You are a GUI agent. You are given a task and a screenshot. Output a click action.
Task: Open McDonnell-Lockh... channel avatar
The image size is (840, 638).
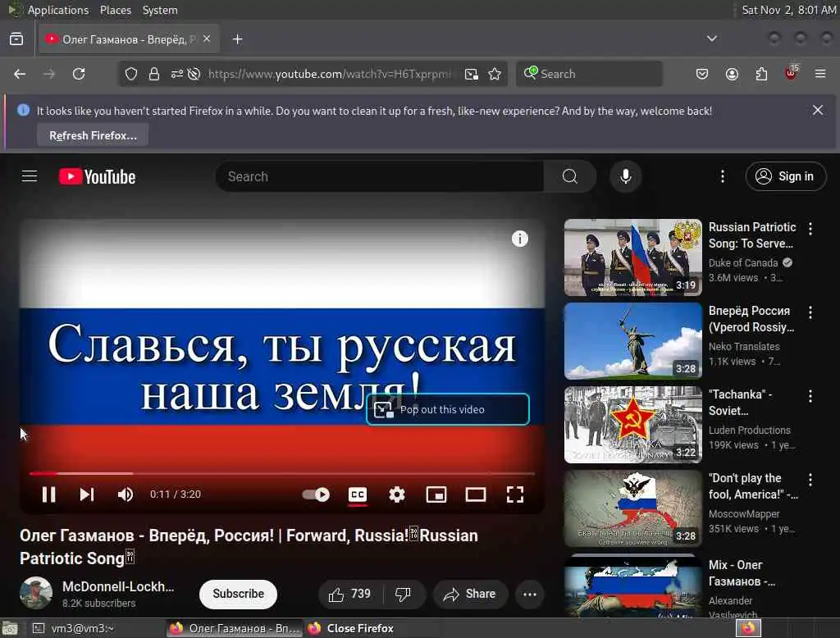[36, 594]
